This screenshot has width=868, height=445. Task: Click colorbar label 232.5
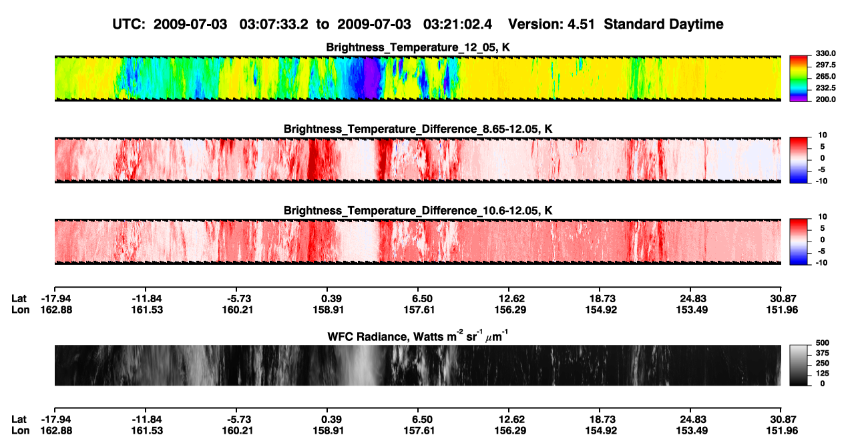826,87
